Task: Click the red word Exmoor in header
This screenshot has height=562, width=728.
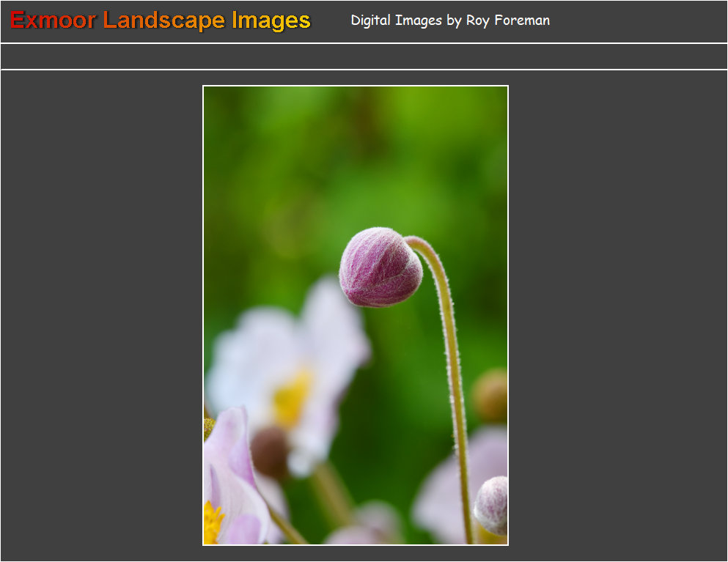Action: 53,21
